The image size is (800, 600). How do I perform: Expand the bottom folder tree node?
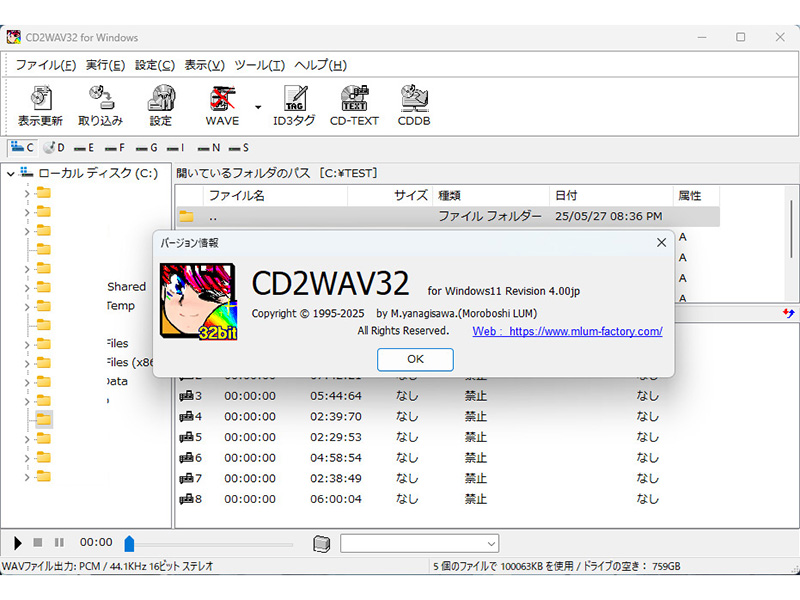(x=27, y=477)
